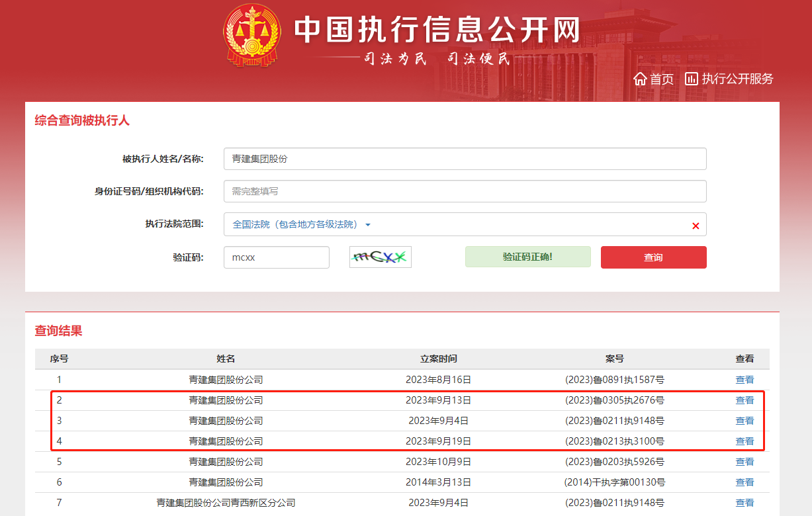Click case number (2023)鲁0305执2676号
Viewport: 812px width, 516px height.
615,400
